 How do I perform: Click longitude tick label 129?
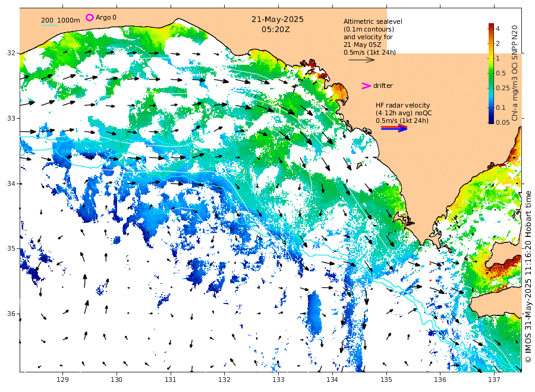63,380
